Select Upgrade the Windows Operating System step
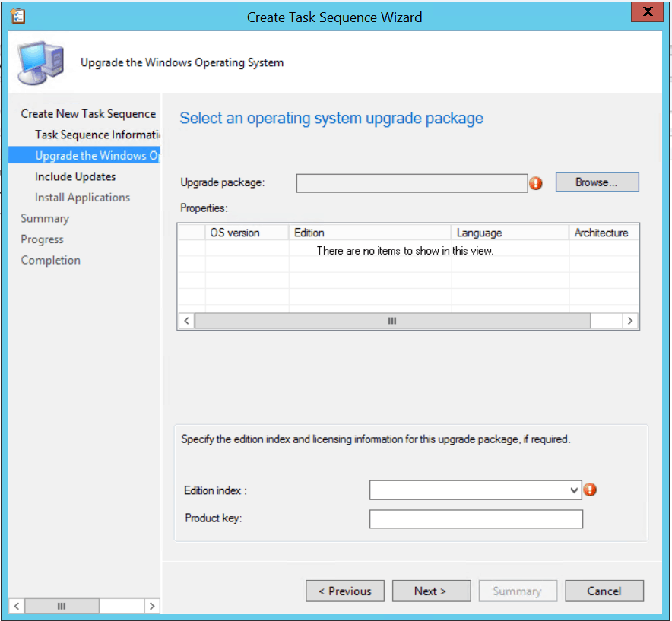Screen dimensions: 672x621 (x=84, y=155)
